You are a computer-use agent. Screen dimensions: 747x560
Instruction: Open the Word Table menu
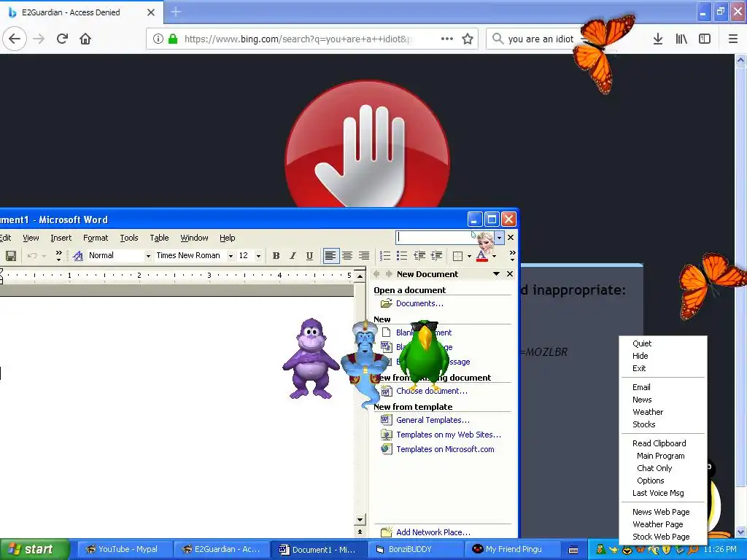coord(159,238)
